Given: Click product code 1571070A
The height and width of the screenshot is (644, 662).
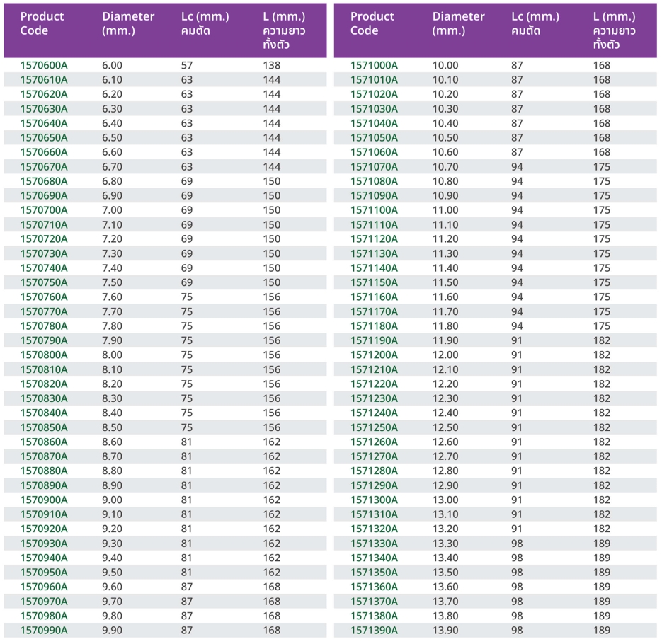Looking at the screenshot, I should click(374, 166).
